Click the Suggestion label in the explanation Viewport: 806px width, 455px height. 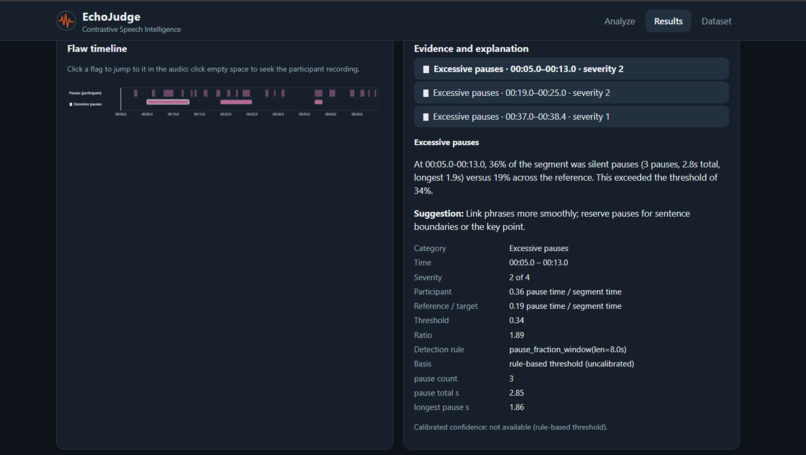(x=438, y=213)
